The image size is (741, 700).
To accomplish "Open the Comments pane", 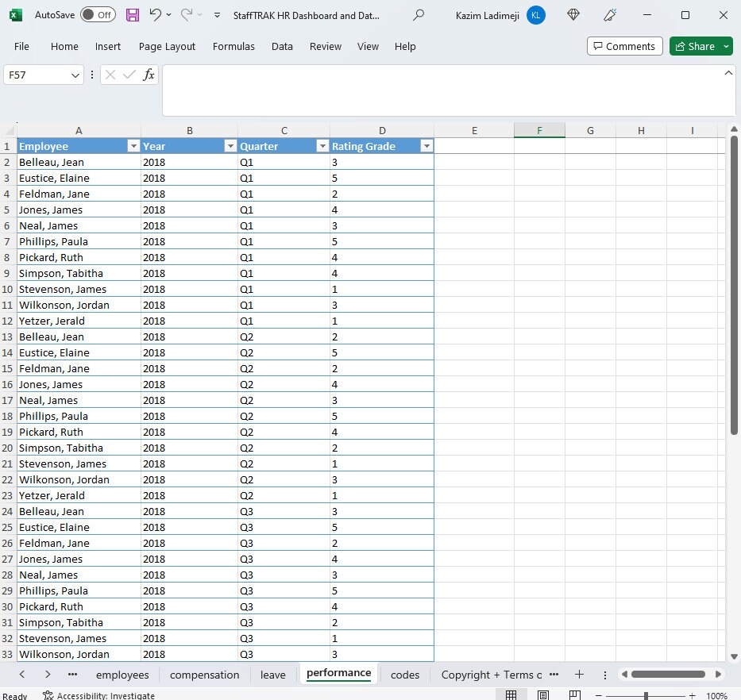I will (x=624, y=46).
